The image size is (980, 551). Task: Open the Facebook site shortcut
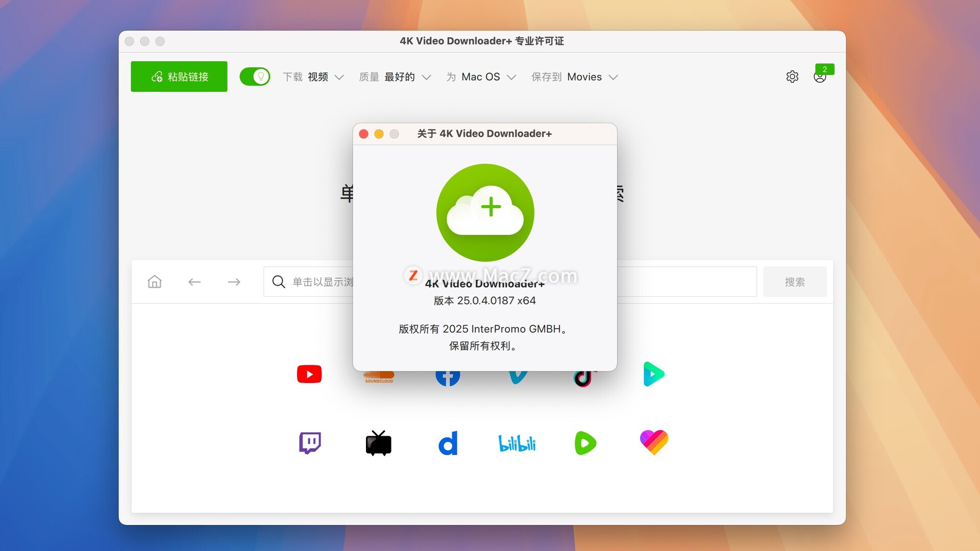(448, 378)
